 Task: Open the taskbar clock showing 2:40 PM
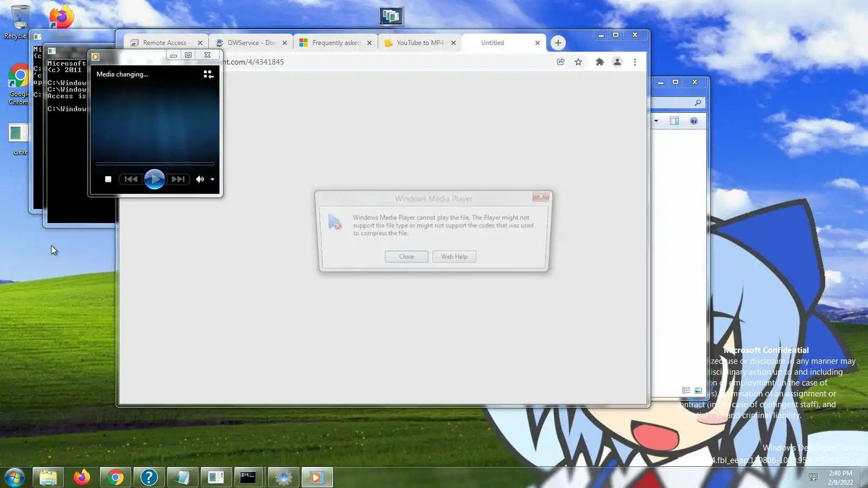click(x=840, y=478)
